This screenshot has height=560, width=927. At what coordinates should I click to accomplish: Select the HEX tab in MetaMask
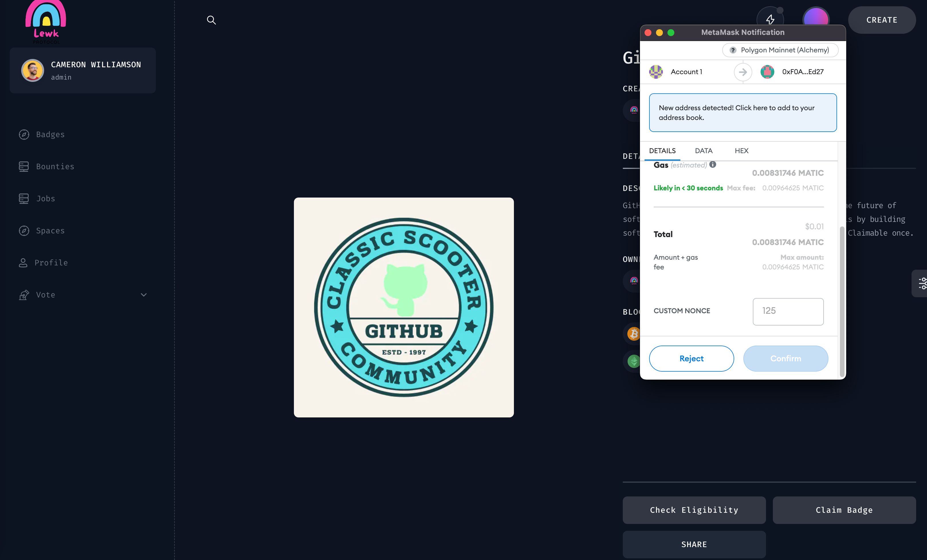[741, 150]
